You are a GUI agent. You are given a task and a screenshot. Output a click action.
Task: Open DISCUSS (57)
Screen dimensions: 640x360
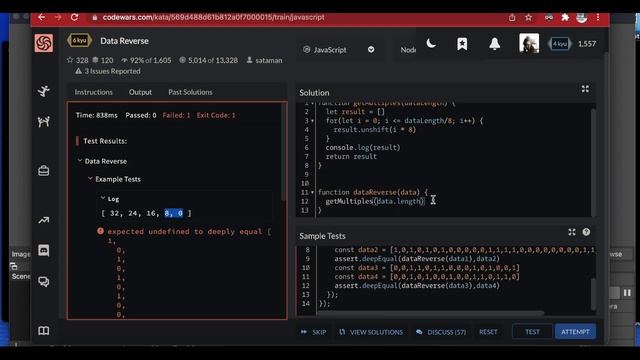pos(441,332)
